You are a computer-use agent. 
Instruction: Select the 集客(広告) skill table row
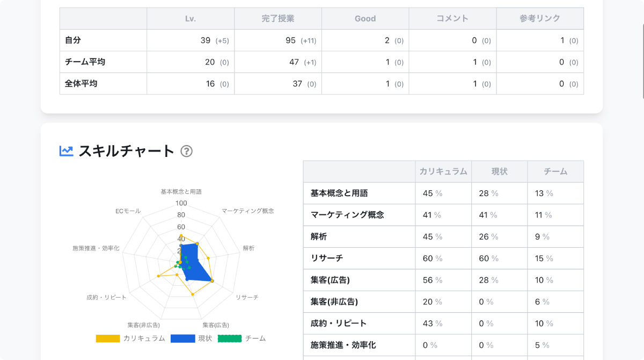point(443,280)
